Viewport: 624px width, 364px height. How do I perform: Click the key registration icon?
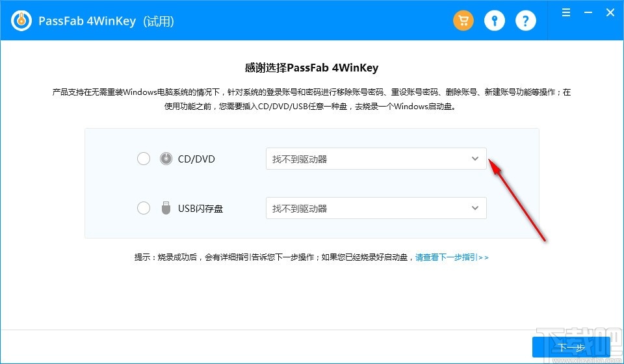pos(494,21)
